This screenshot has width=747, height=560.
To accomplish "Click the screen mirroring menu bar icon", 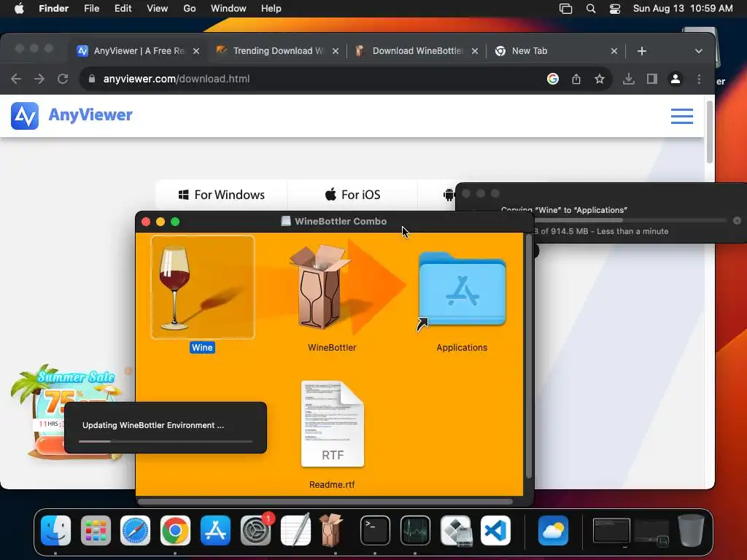I will [565, 9].
